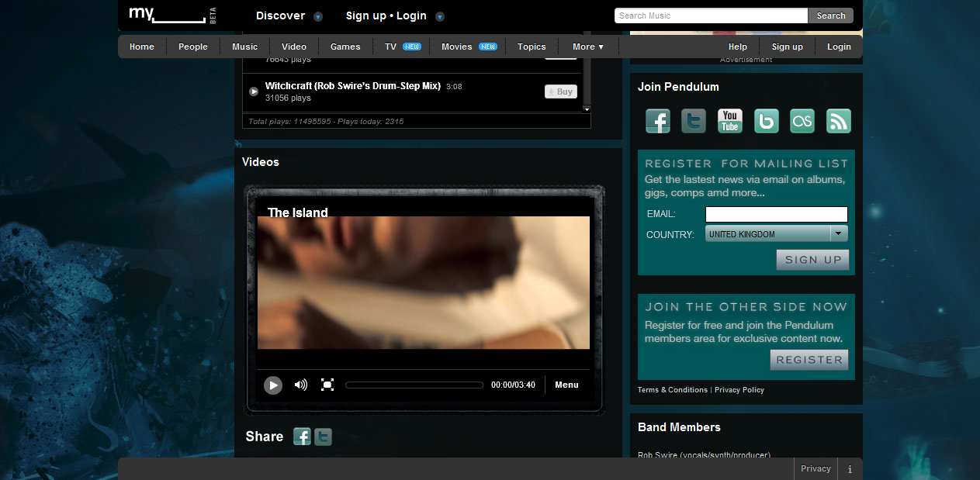Toggle fullscreen in the video player
The height and width of the screenshot is (480, 980).
tap(327, 385)
